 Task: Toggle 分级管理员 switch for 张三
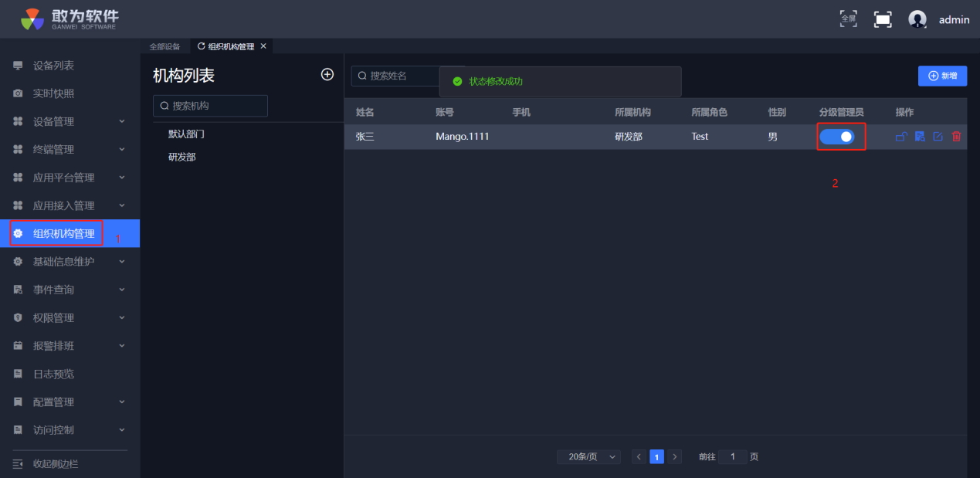point(837,137)
